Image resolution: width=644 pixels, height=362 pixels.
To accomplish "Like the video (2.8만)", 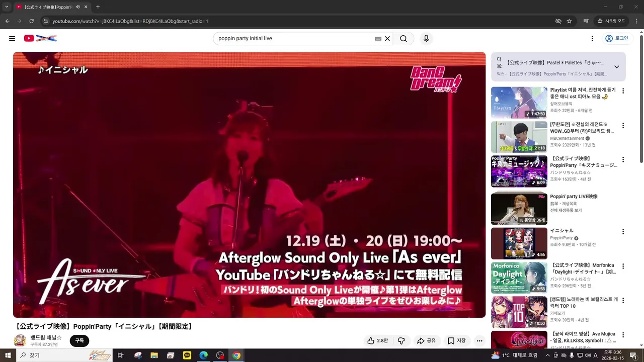I will pyautogui.click(x=377, y=341).
